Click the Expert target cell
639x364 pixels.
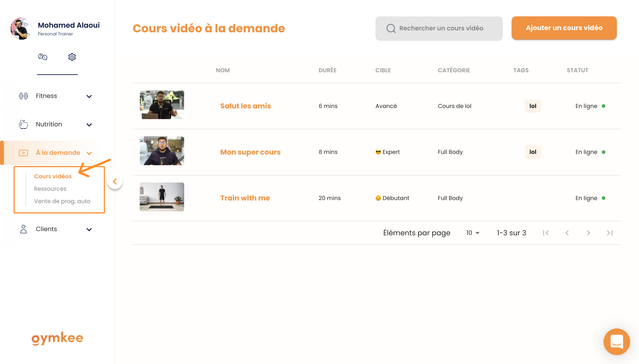click(x=387, y=152)
